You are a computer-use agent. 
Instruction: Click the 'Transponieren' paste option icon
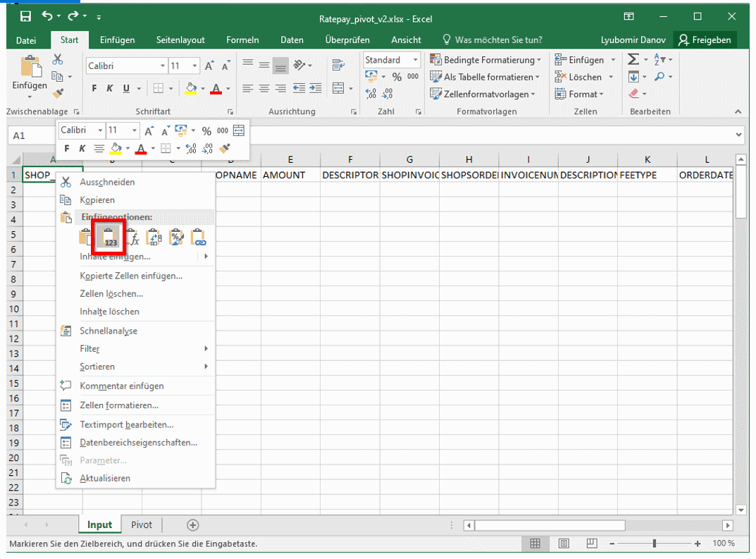154,237
